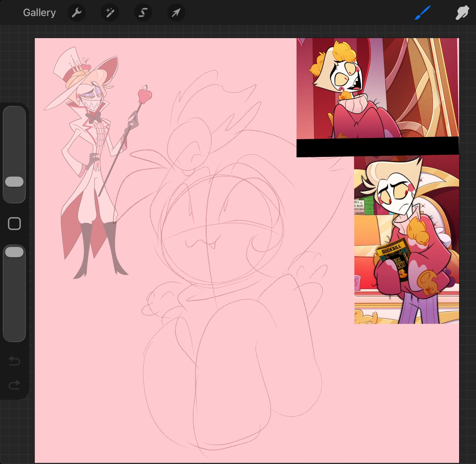Screen dimensions: 476x464
Task: Tap the black bar between reference images
Action: 377,147
